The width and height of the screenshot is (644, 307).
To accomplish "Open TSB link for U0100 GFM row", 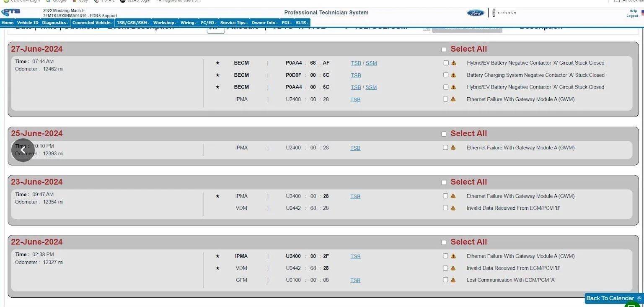I will (x=355, y=281).
